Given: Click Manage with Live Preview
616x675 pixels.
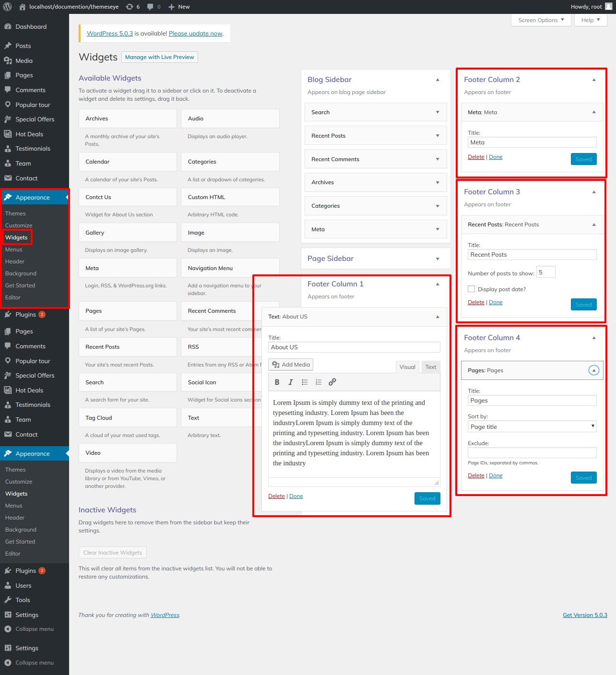Looking at the screenshot, I should [160, 57].
